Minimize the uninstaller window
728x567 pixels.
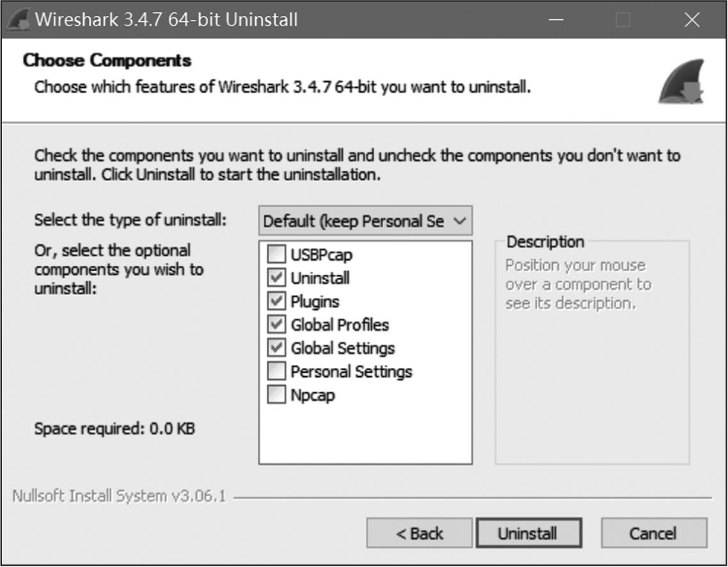[x=556, y=20]
